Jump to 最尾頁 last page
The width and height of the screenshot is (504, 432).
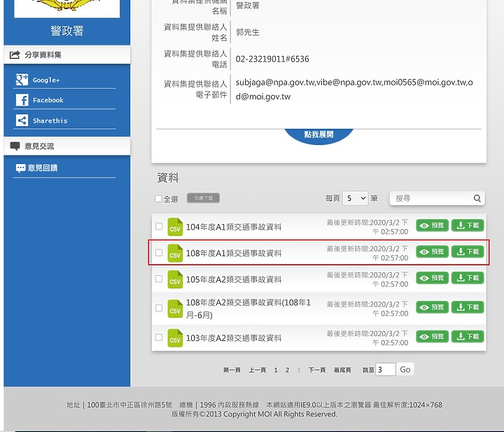342,370
